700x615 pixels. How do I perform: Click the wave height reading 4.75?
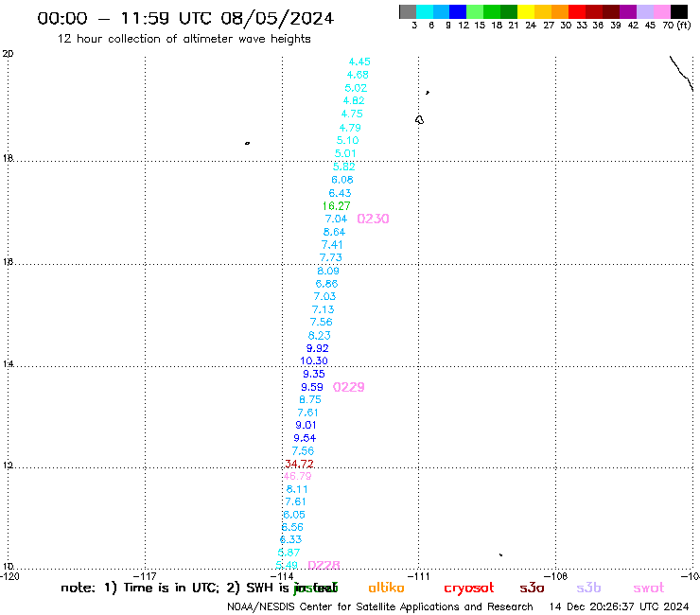(x=352, y=114)
